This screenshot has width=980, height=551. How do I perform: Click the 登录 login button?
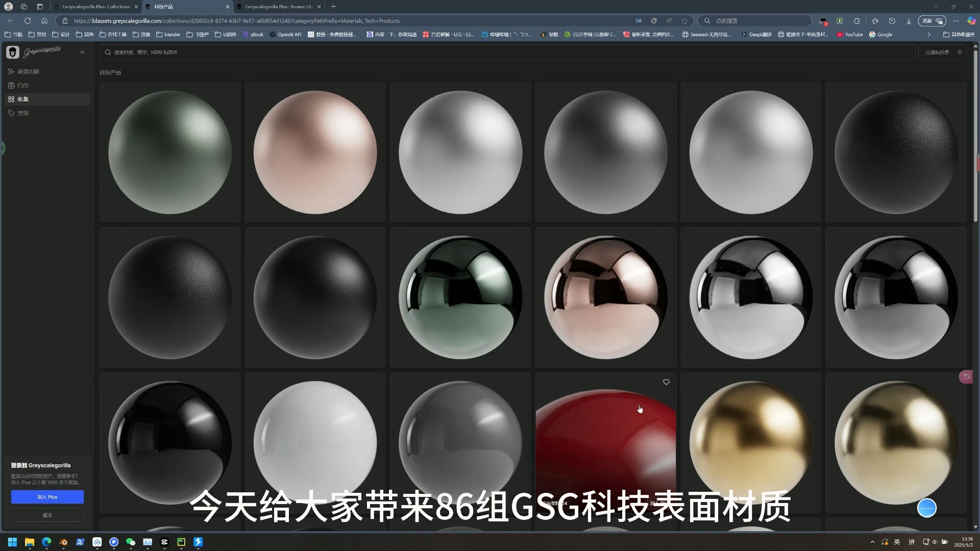pos(47,515)
